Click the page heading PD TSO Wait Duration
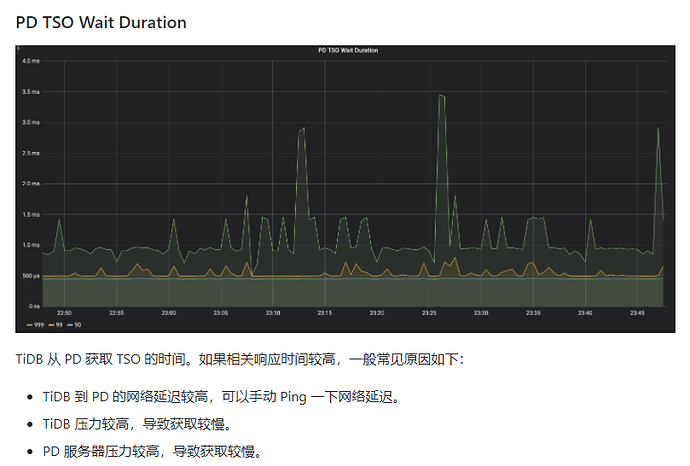This screenshot has width=690, height=466. click(x=101, y=22)
